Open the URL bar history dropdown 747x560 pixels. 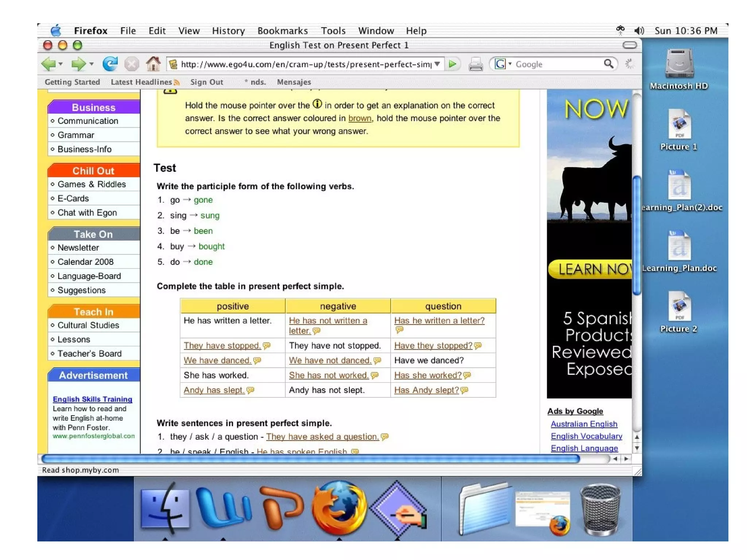coord(437,64)
